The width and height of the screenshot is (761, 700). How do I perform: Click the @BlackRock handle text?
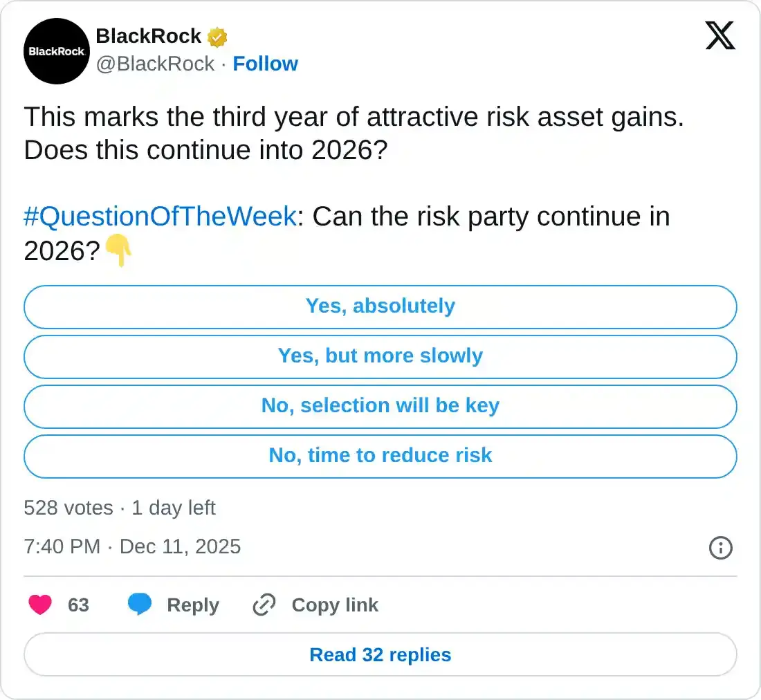pos(154,64)
